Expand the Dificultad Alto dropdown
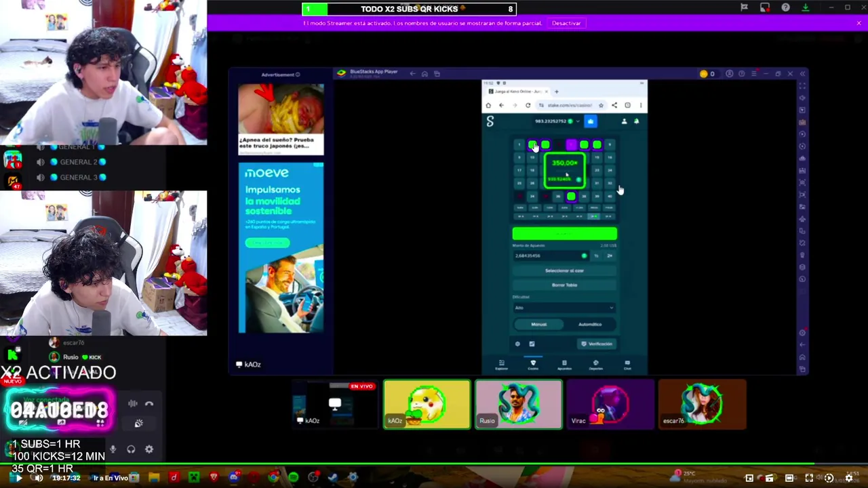The image size is (868, 488). pos(564,308)
